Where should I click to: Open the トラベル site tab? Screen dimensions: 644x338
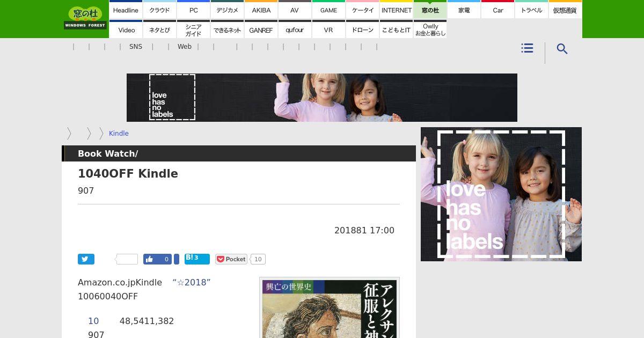531,10
